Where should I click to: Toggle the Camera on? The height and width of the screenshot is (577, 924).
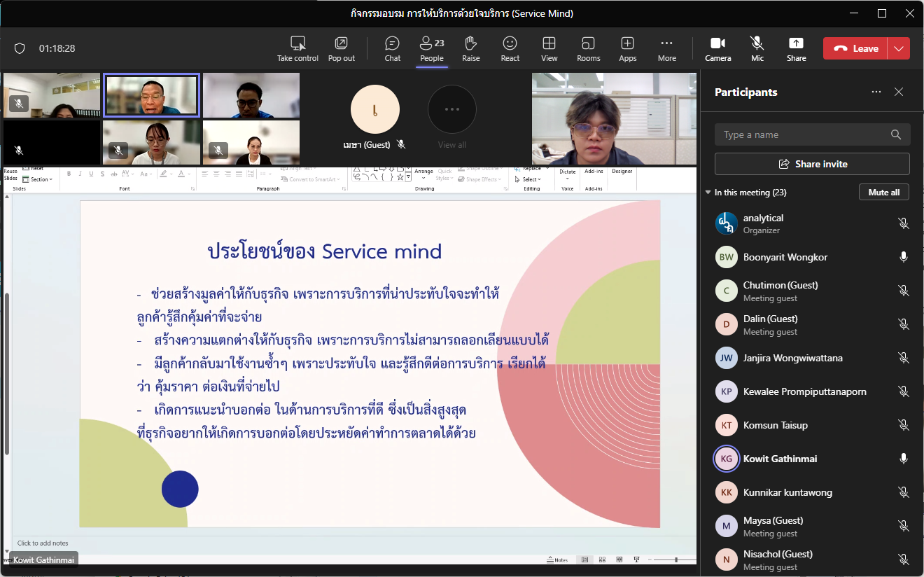718,48
